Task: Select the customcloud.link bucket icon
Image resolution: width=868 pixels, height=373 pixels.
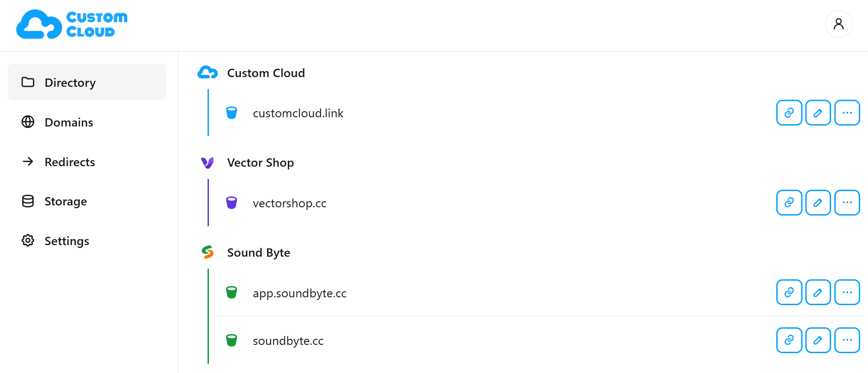Action: 232,113
